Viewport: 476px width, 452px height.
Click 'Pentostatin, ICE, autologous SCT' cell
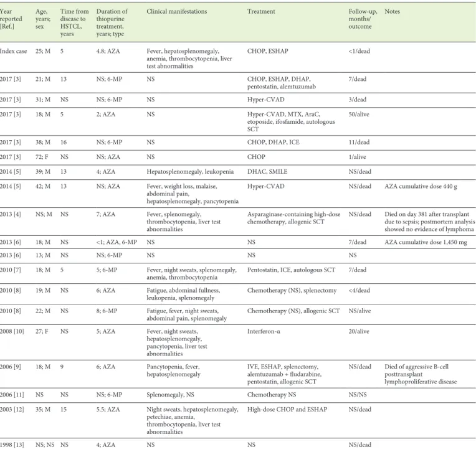pos(291,270)
